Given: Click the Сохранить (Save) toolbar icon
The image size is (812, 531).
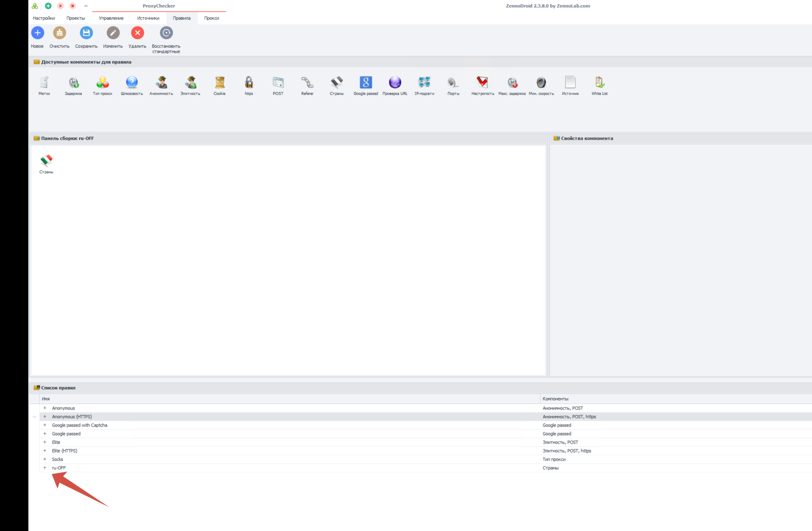Looking at the screenshot, I should pos(86,33).
